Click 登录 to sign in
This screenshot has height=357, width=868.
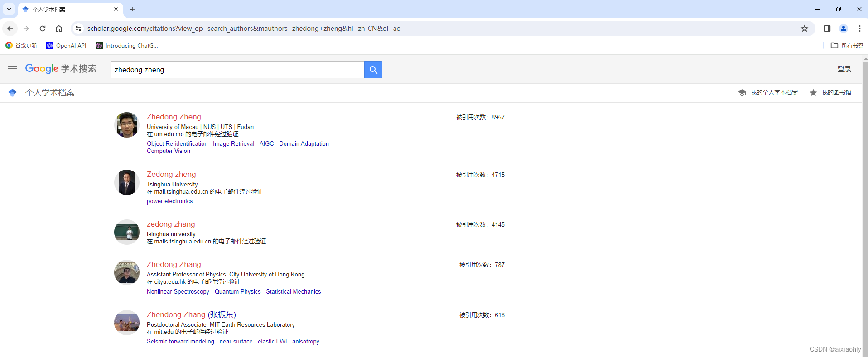pyautogui.click(x=844, y=69)
